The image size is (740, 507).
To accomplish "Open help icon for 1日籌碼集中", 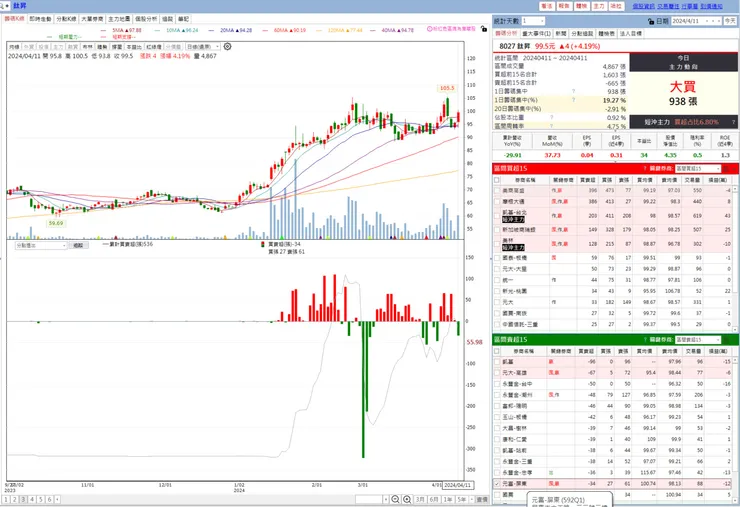I will (573, 92).
